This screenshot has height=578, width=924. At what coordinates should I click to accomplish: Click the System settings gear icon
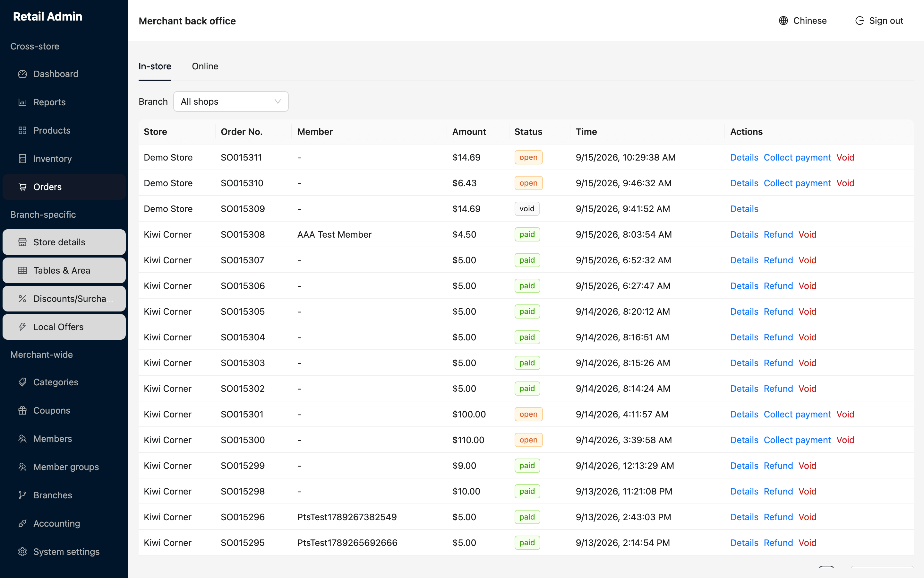tap(22, 552)
